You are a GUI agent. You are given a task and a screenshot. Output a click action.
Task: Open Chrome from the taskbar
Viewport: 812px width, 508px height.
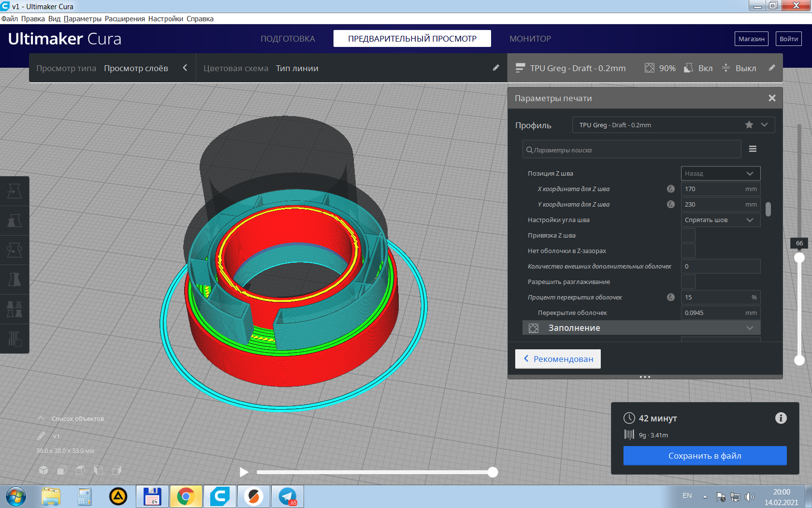[186, 496]
